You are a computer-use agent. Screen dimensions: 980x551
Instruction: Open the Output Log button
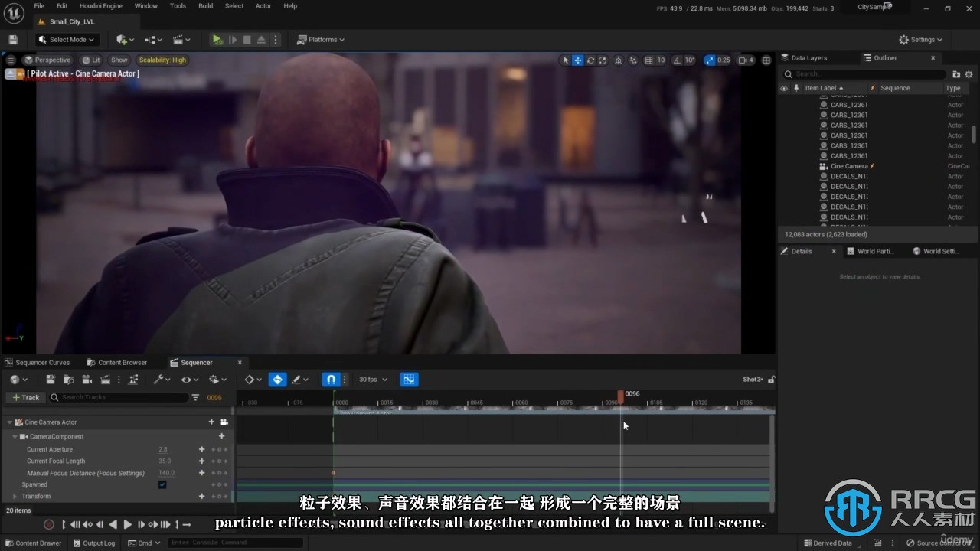93,543
